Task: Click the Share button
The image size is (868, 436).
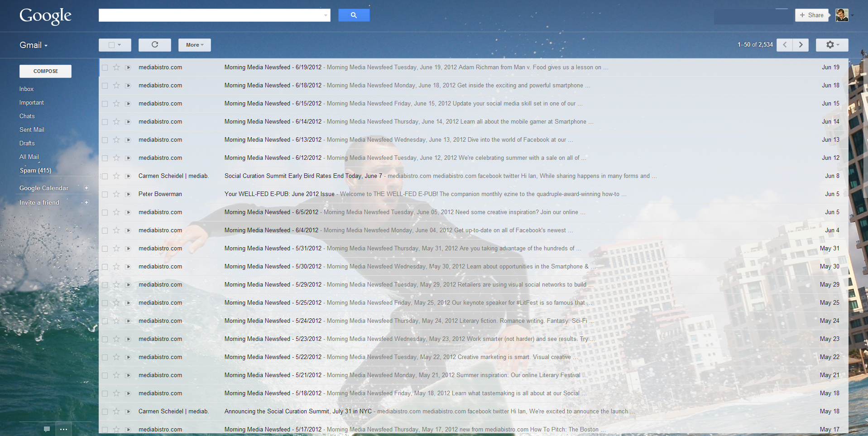Action: [812, 15]
